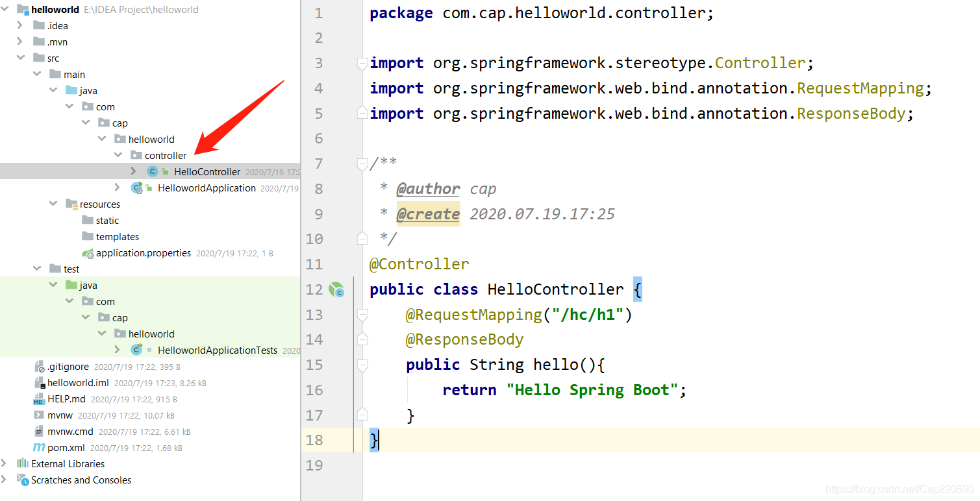Collapse the helloworld project root node
Image resolution: width=980 pixels, height=501 pixels.
point(5,10)
